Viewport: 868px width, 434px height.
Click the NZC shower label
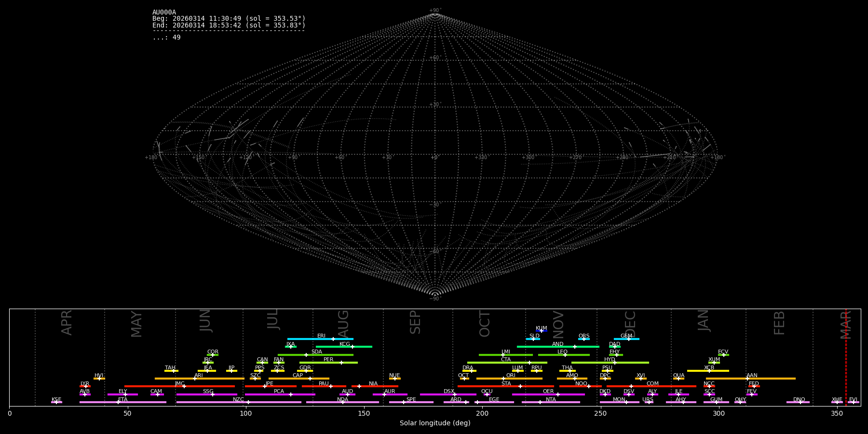point(238,400)
